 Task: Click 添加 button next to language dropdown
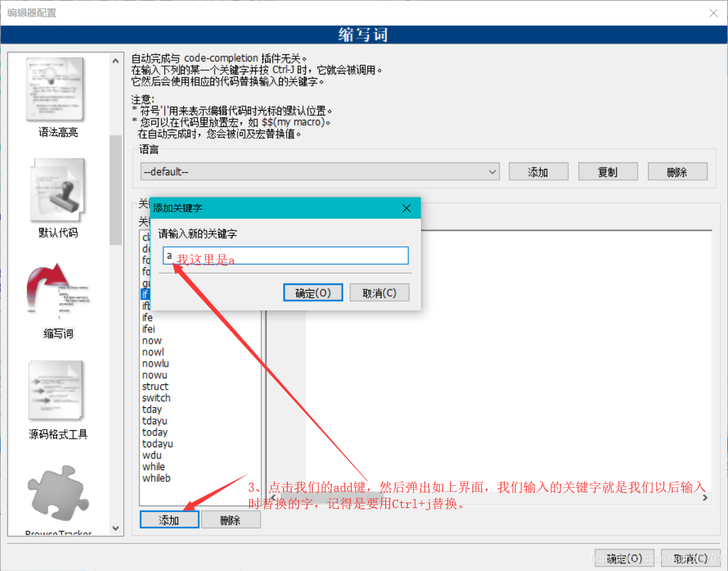pos(538,172)
